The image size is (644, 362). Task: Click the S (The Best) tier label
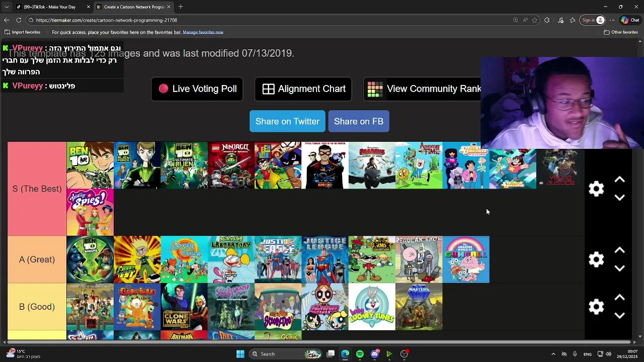point(37,189)
